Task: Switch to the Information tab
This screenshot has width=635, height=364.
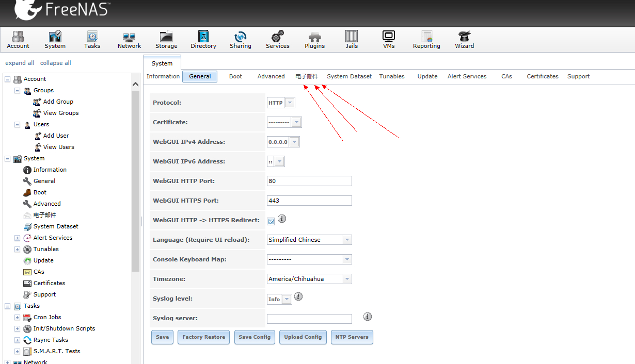Action: point(163,76)
